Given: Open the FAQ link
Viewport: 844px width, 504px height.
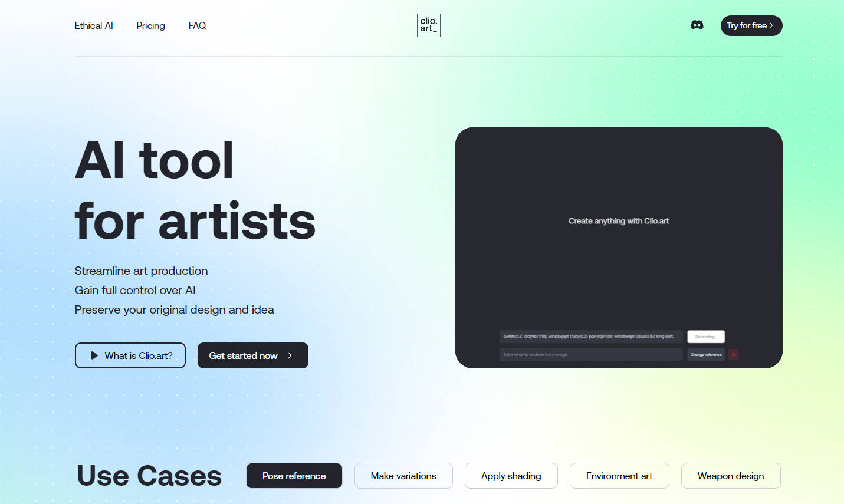Looking at the screenshot, I should 197,25.
